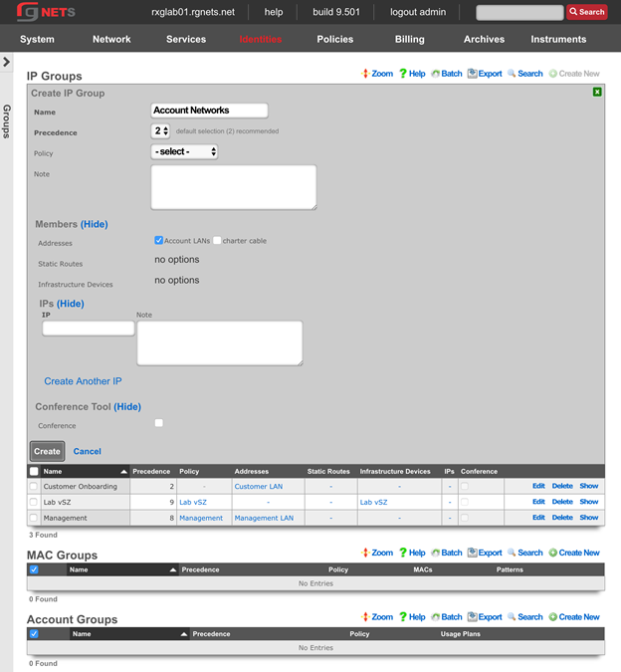Viewport: 621px width, 672px height.
Task: Click the IP address input field
Action: click(x=88, y=329)
